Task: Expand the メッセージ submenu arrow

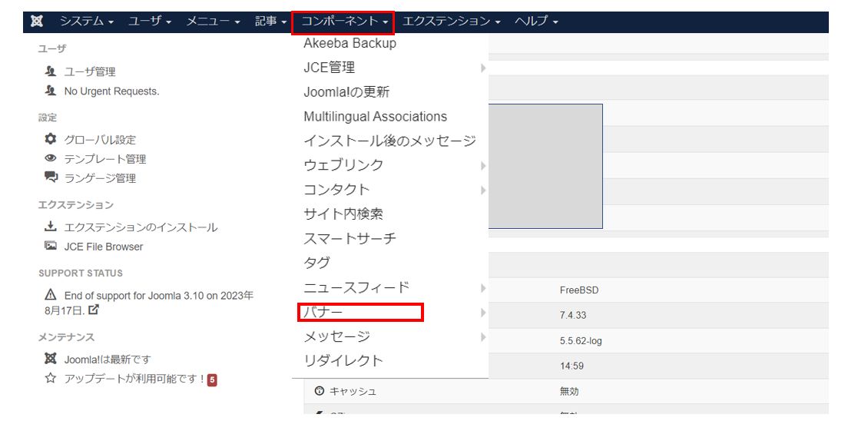Action: click(x=483, y=336)
